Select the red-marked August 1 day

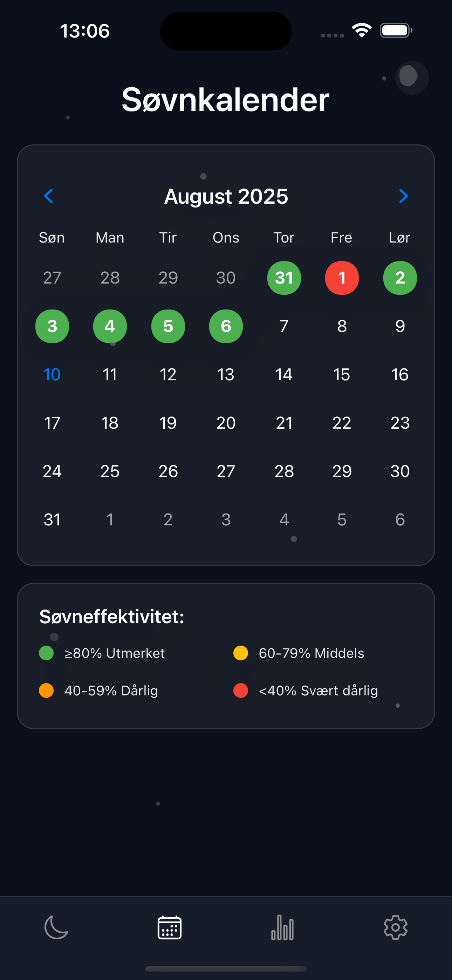[342, 278]
